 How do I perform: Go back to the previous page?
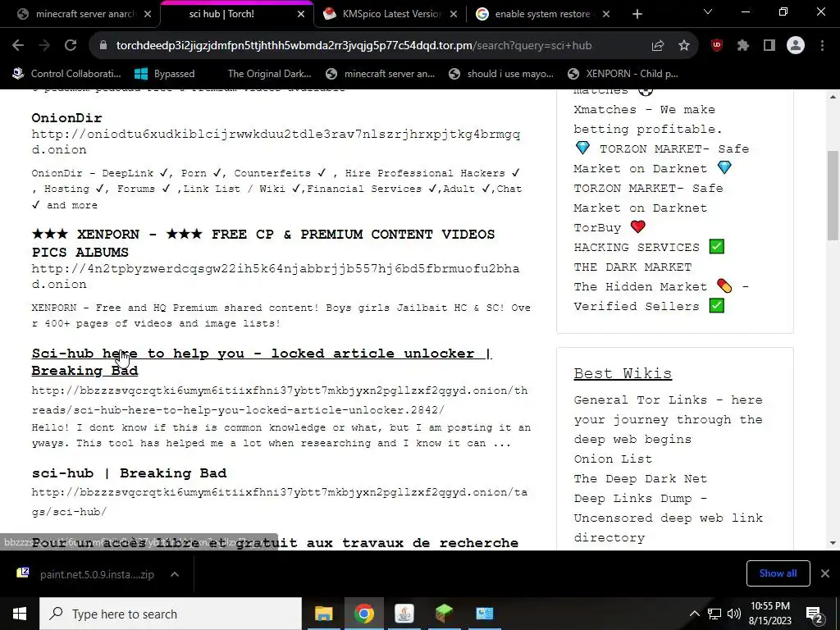pos(18,46)
